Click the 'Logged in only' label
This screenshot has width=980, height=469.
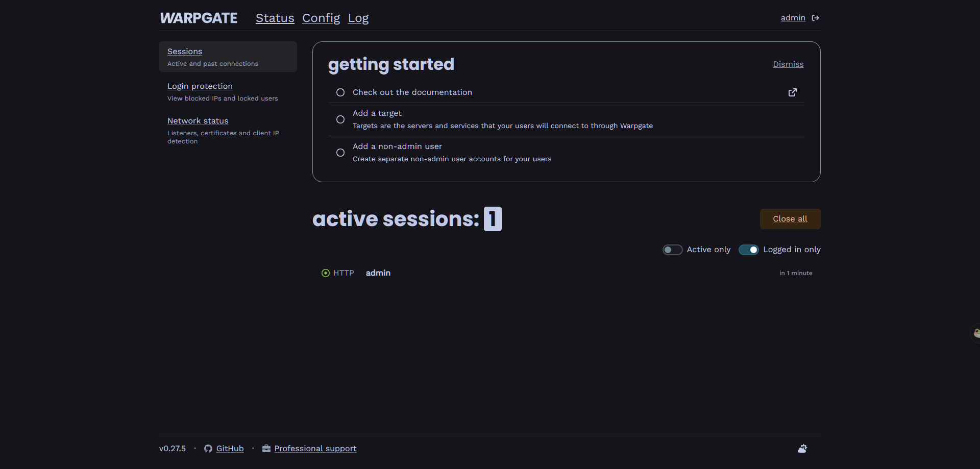click(792, 250)
